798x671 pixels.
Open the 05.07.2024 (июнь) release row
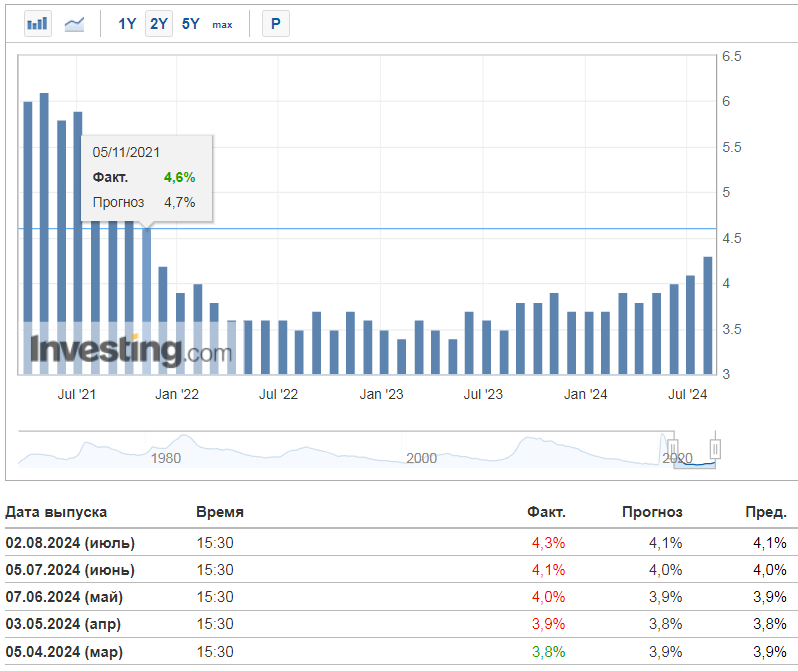tap(70, 569)
